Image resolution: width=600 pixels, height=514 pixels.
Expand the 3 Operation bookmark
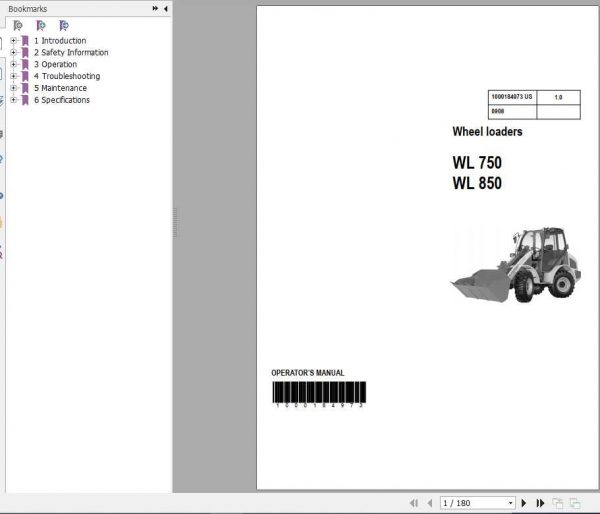(13, 64)
